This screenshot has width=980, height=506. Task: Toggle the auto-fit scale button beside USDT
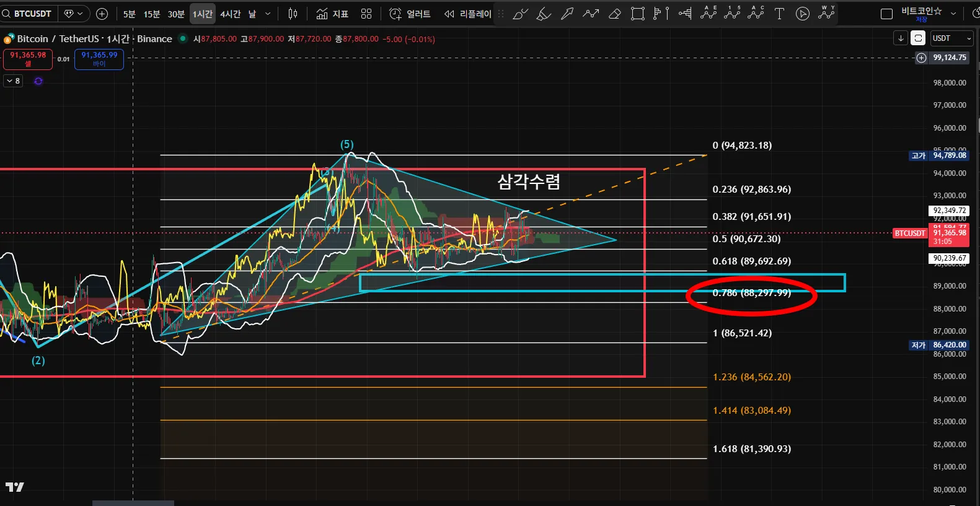(918, 38)
